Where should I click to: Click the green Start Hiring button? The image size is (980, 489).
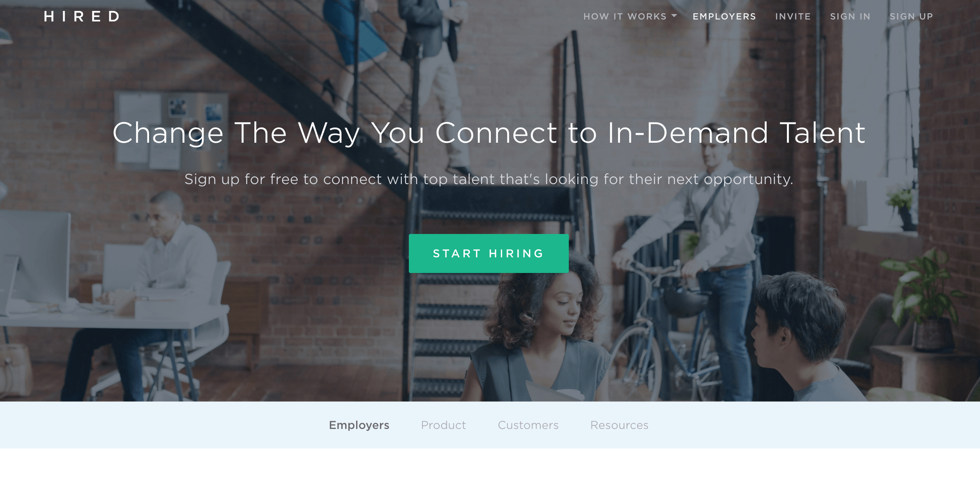[x=488, y=253]
